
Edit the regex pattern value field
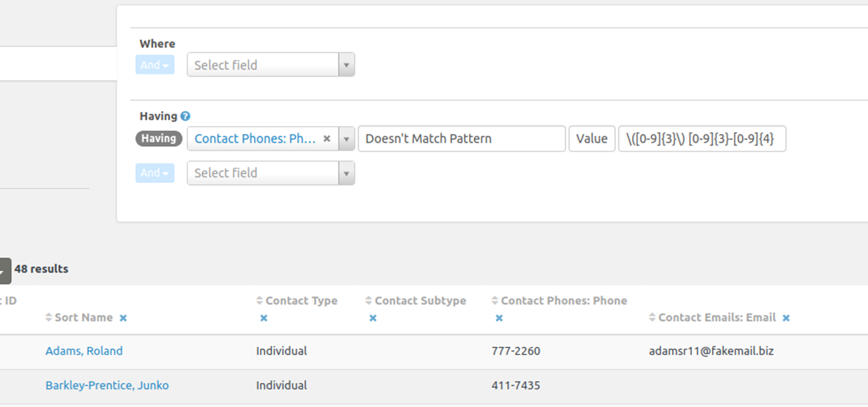702,139
